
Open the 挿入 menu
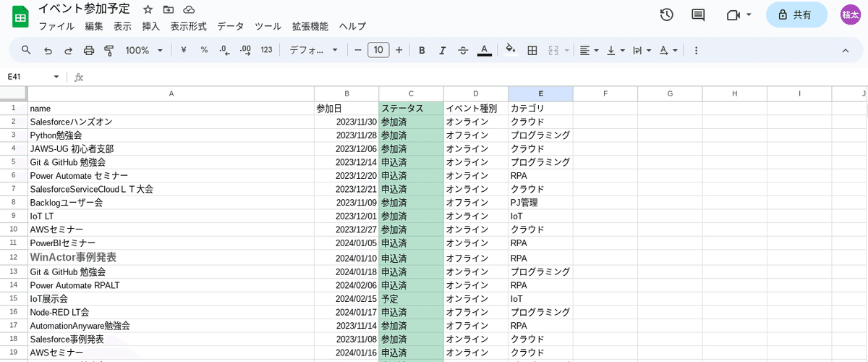point(150,26)
